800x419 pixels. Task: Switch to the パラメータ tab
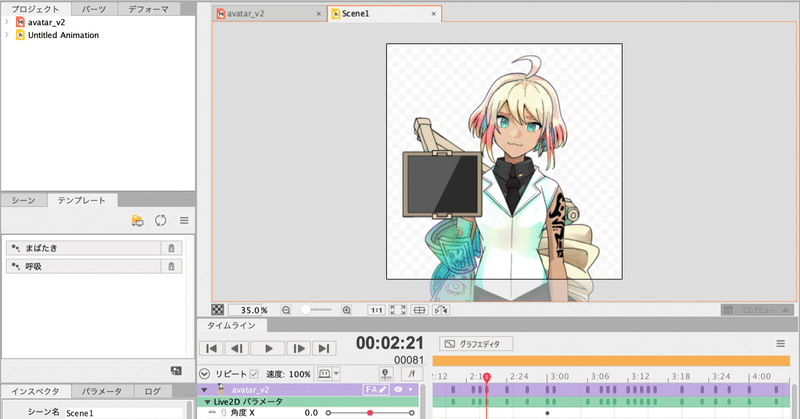102,391
